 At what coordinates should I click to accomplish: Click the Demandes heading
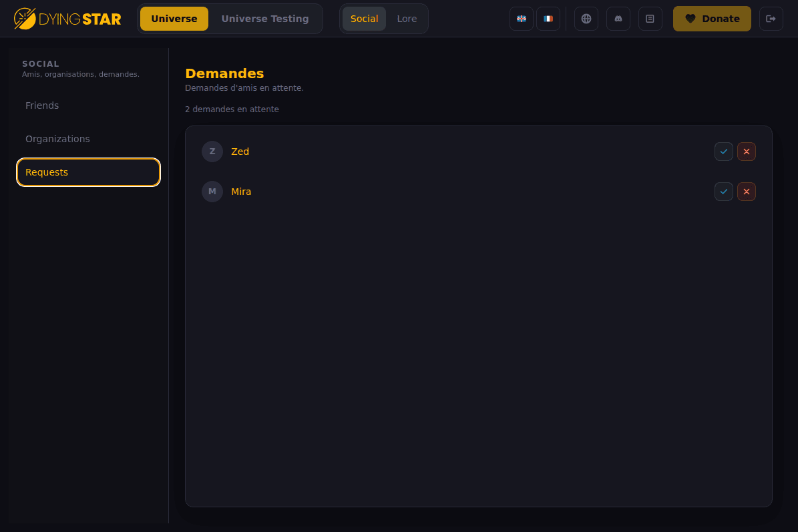coord(224,73)
